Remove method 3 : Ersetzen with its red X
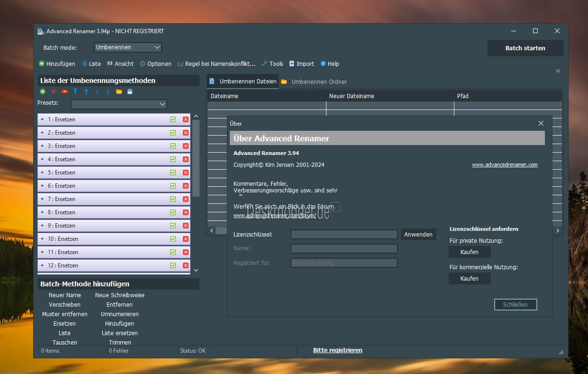Image resolution: width=588 pixels, height=374 pixels. click(x=186, y=146)
